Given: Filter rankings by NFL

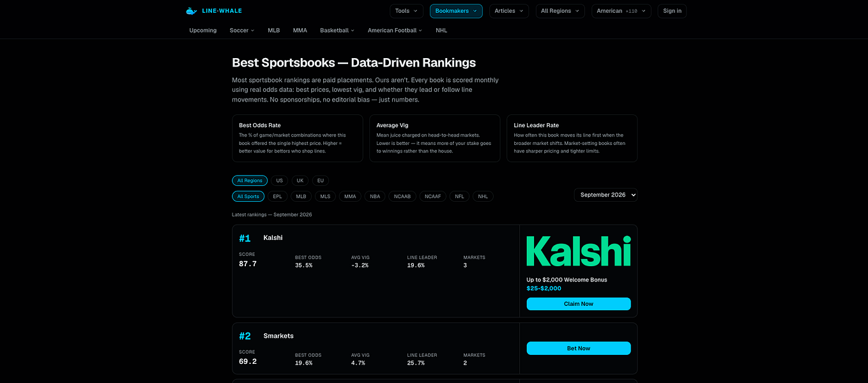Looking at the screenshot, I should click(460, 197).
